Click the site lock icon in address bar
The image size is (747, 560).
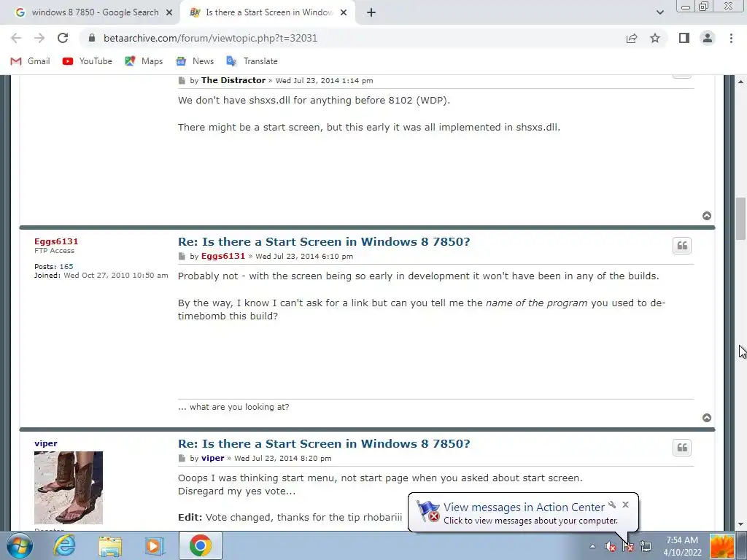(92, 38)
